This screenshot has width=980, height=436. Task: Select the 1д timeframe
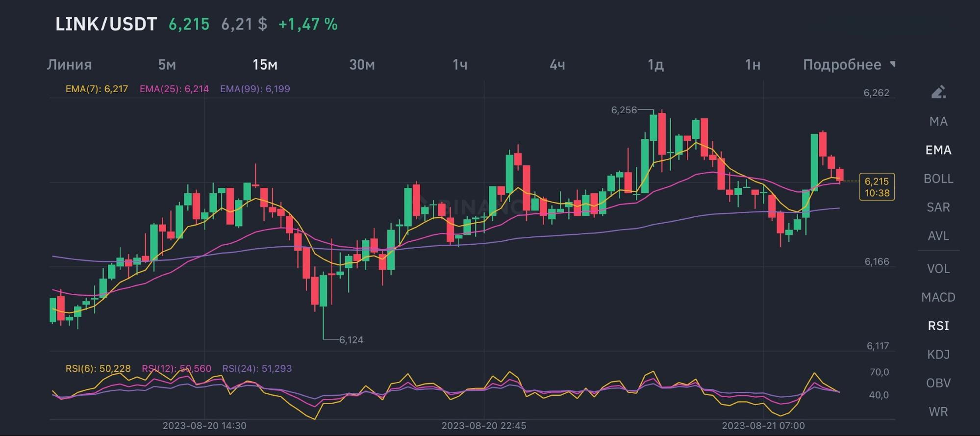coord(655,65)
